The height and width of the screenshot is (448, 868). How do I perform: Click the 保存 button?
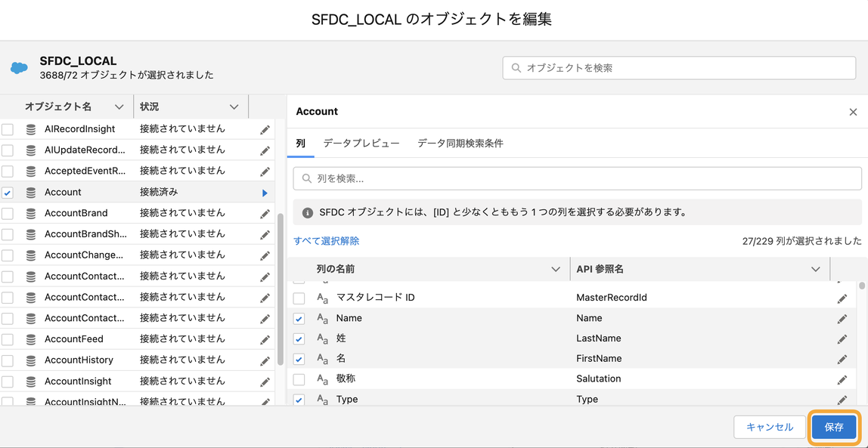[x=834, y=427]
